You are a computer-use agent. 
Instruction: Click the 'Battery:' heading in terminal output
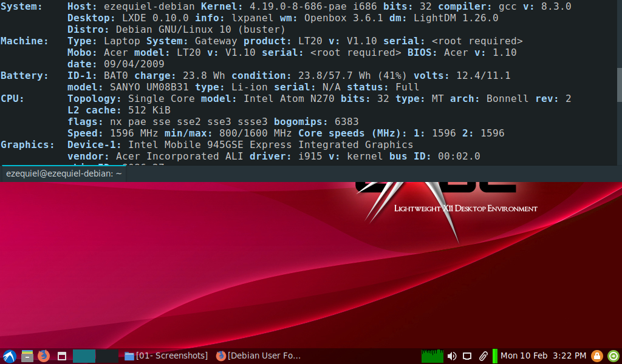pyautogui.click(x=24, y=75)
